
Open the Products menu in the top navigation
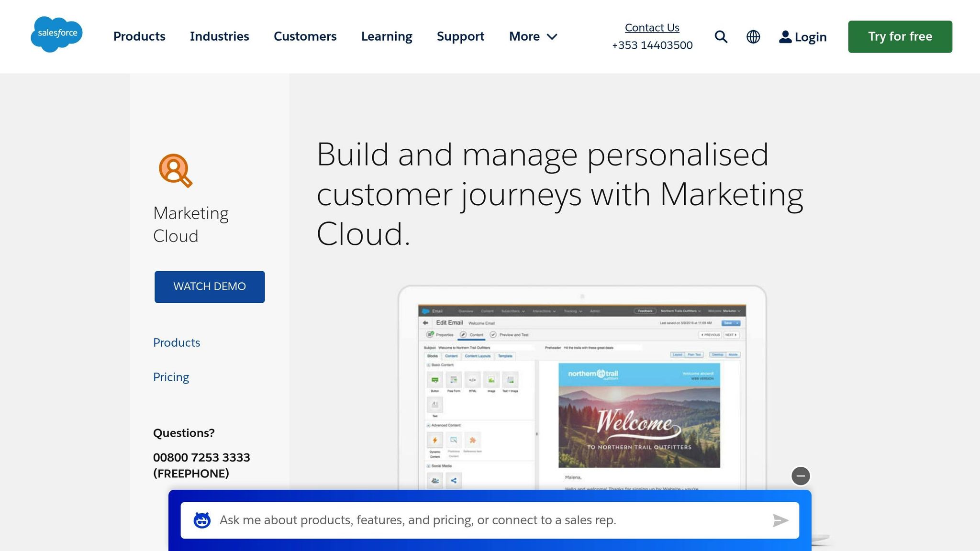[x=139, y=36]
